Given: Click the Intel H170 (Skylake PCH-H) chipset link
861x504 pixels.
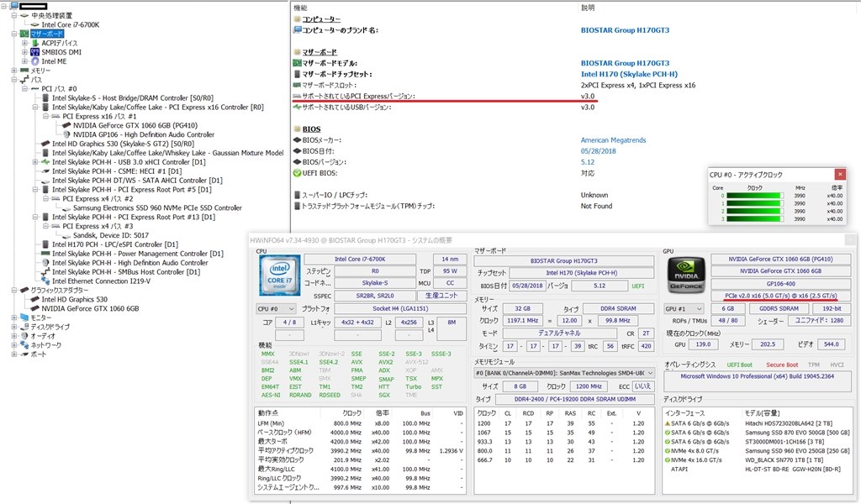Looking at the screenshot, I should (629, 74).
